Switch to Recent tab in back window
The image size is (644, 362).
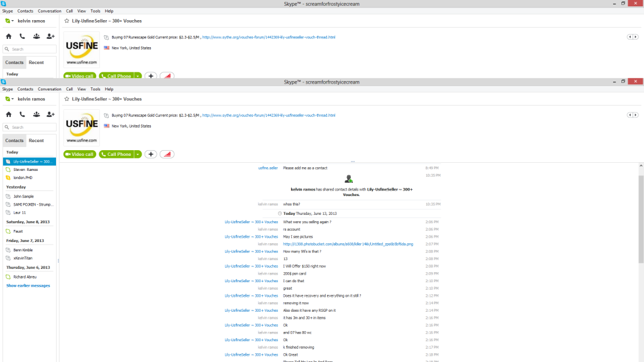coord(36,62)
